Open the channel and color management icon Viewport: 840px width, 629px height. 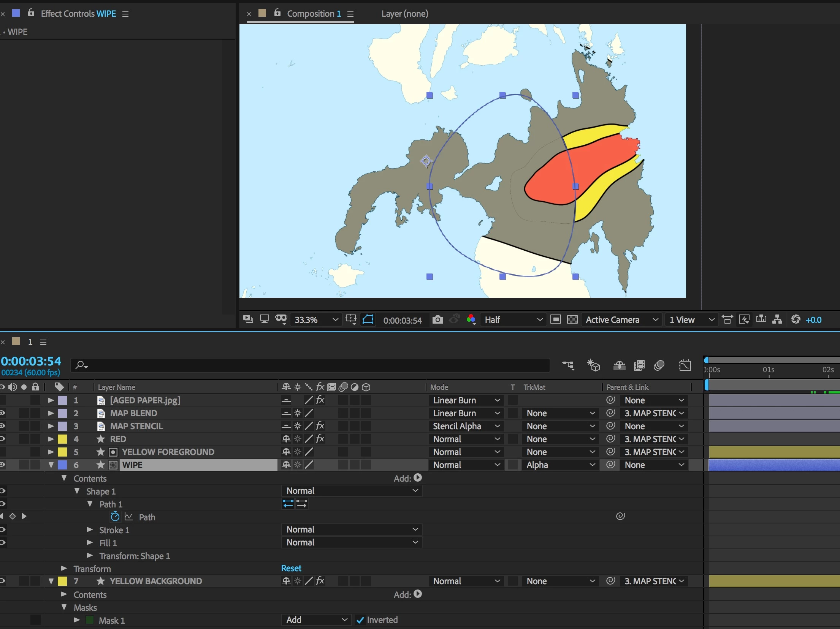coord(471,319)
